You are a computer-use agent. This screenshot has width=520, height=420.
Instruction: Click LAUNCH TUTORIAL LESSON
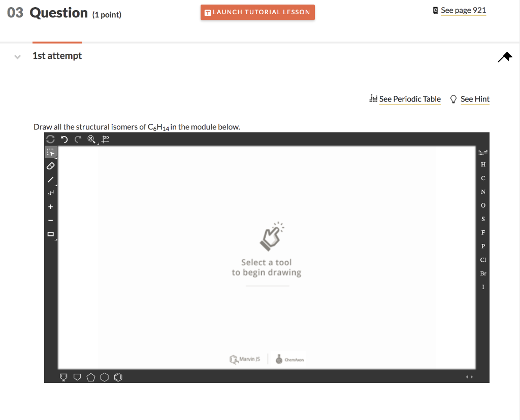tap(257, 12)
